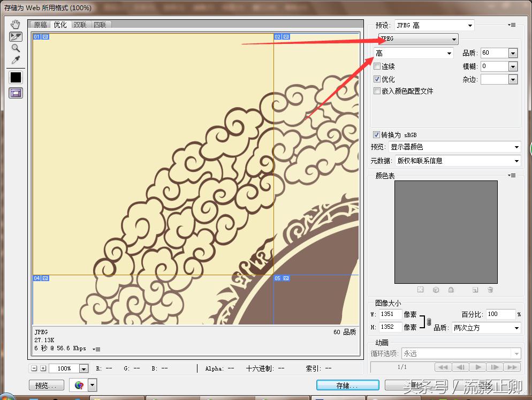Image resolution: width=532 pixels, height=400 pixels.
Task: Click slice 05 badge icon
Action: [x=286, y=278]
